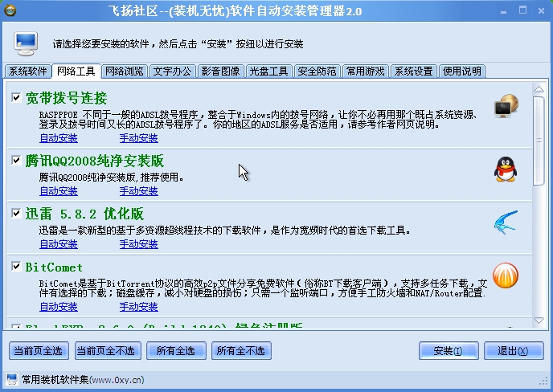Uncheck the 宽带拨号连接 checkbox
The height and width of the screenshot is (392, 553).
[x=16, y=97]
